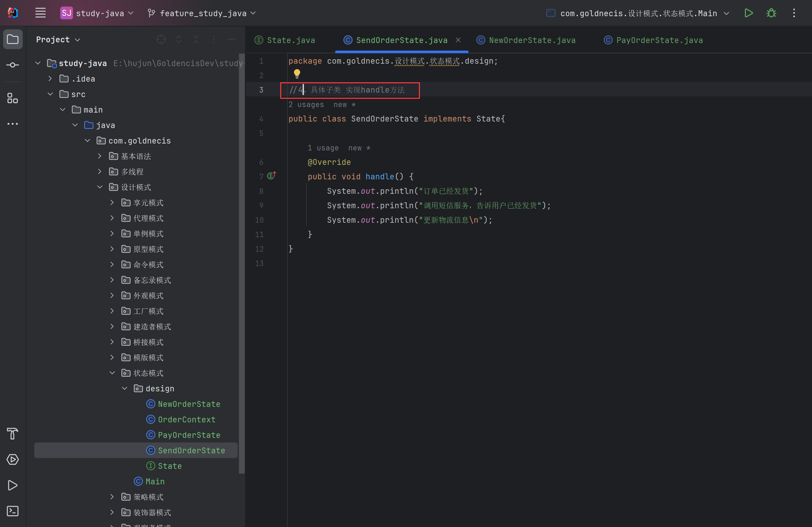The image size is (812, 527).
Task: Open the study-java project dropdown
Action: [97, 13]
